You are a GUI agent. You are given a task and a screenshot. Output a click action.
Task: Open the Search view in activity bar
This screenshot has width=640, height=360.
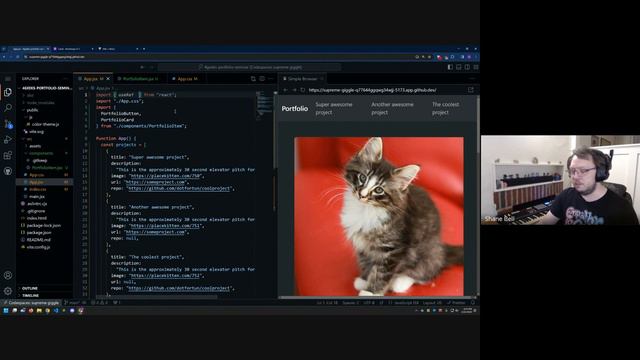8,108
